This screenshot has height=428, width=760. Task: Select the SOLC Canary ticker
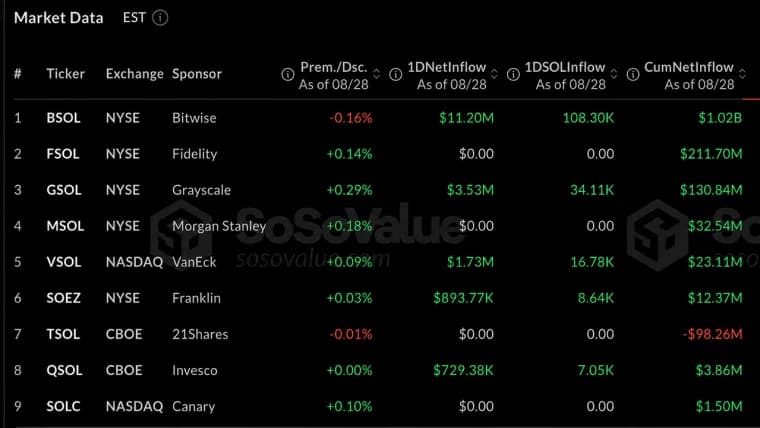(63, 406)
